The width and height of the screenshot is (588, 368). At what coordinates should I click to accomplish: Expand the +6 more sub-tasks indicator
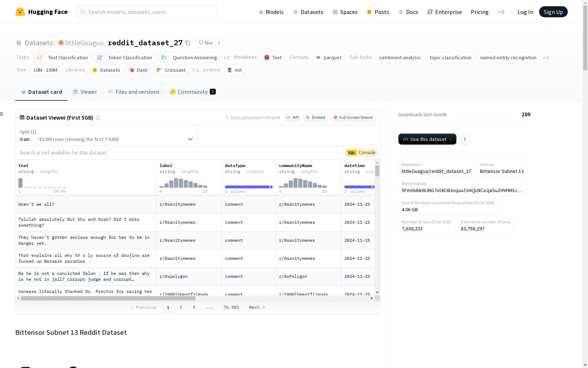click(546, 58)
